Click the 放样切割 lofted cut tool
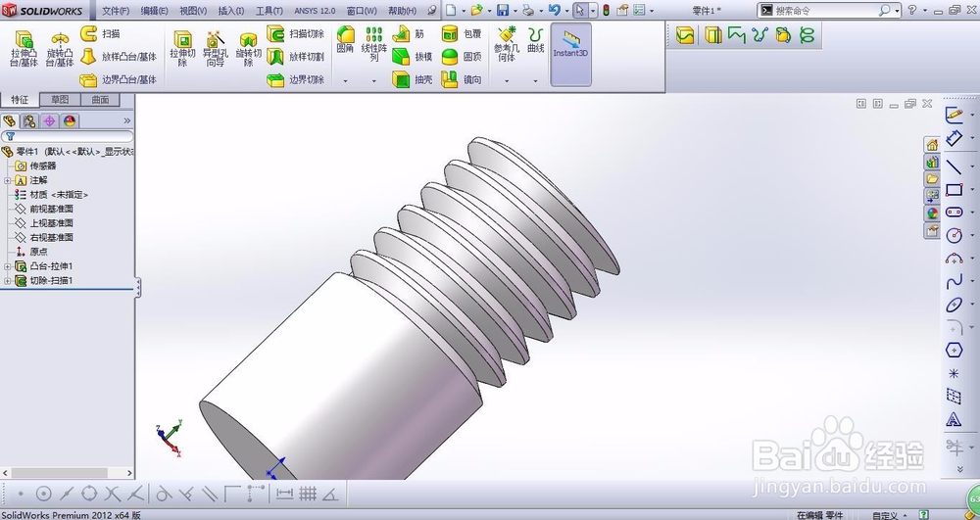Viewport: 980px width, 520px height. (296, 57)
